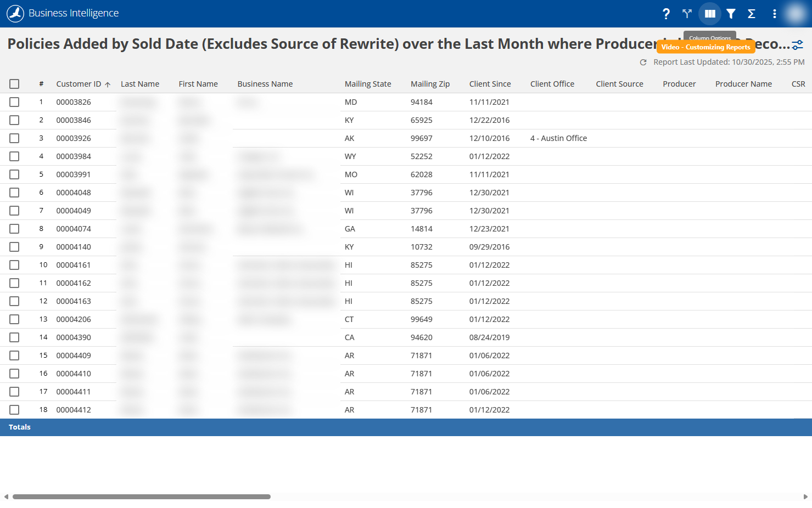Viewport: 812px width, 508px height.
Task: Tick the checkbox for customer 00004048
Action: click(x=14, y=193)
